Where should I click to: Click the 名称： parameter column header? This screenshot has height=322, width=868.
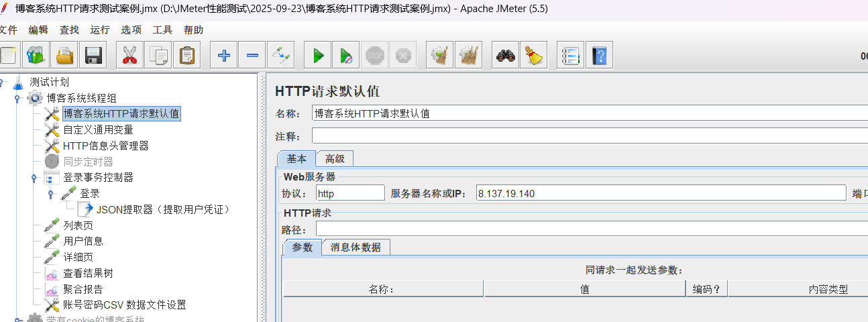coord(383,289)
